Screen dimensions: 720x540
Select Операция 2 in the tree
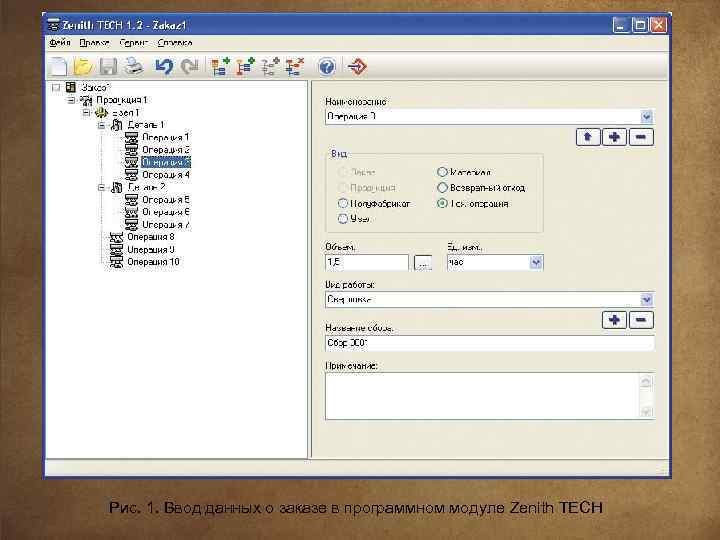pos(165,150)
